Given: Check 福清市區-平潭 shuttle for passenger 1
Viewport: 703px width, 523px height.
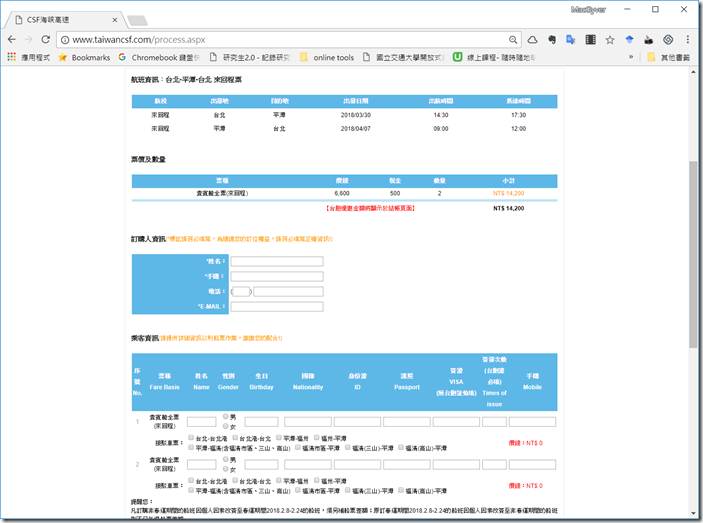Looking at the screenshot, I should [x=297, y=447].
